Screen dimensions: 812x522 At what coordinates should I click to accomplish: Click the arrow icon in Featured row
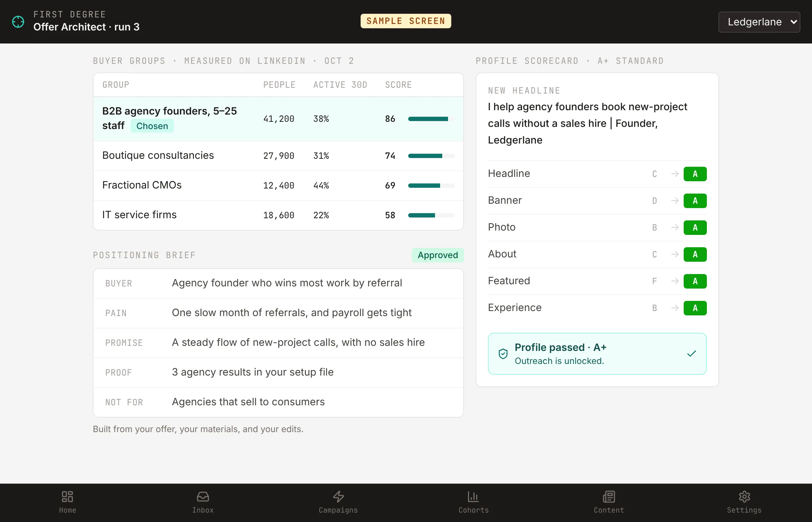tap(675, 281)
